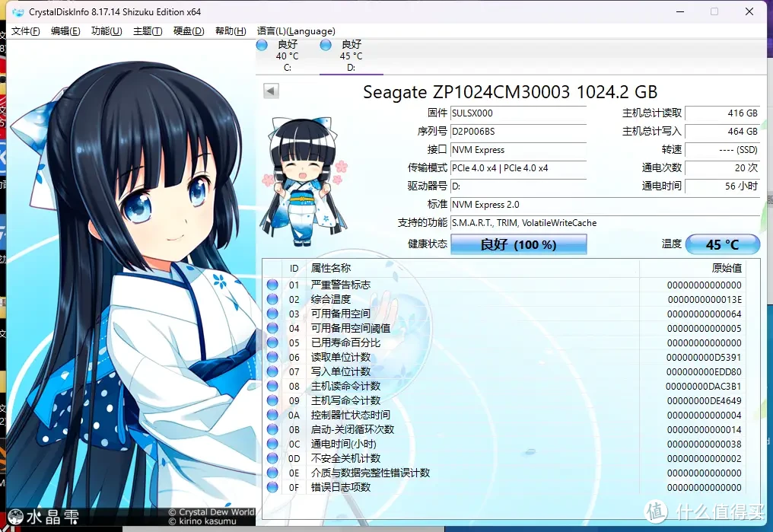Click the status orb for 已用寿命百分比
This screenshot has height=532, width=773.
[272, 342]
